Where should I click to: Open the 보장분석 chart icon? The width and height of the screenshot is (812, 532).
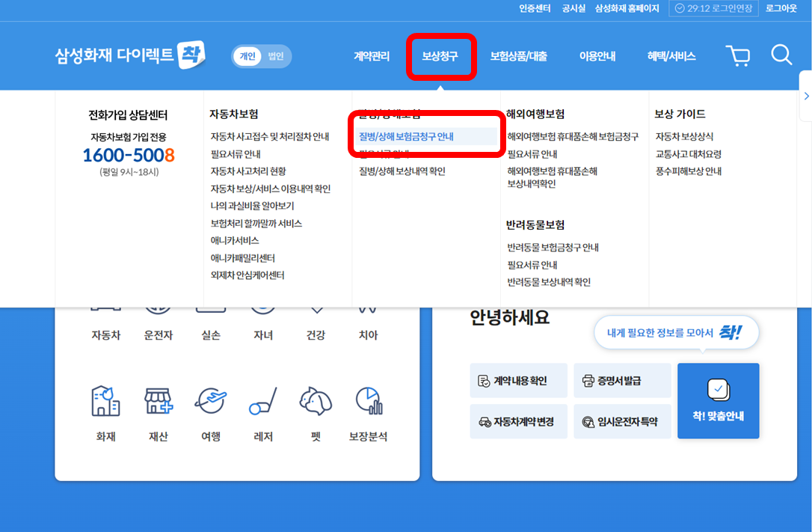coord(369,401)
